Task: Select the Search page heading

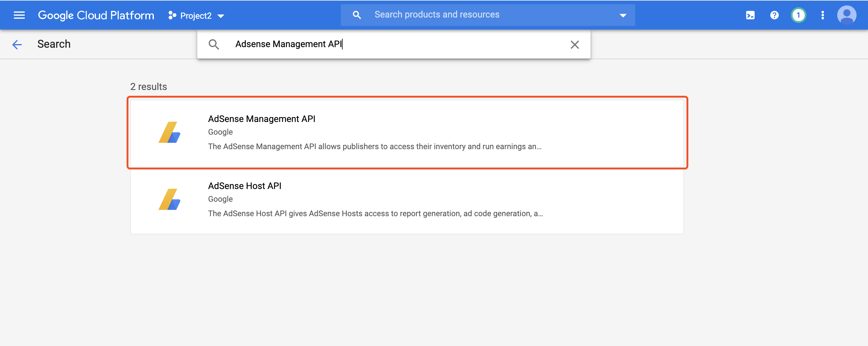Action: point(54,44)
